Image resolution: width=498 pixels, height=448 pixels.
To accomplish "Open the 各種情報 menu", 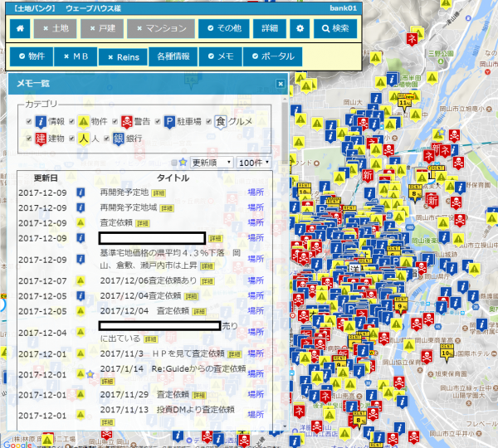I will 173,56.
